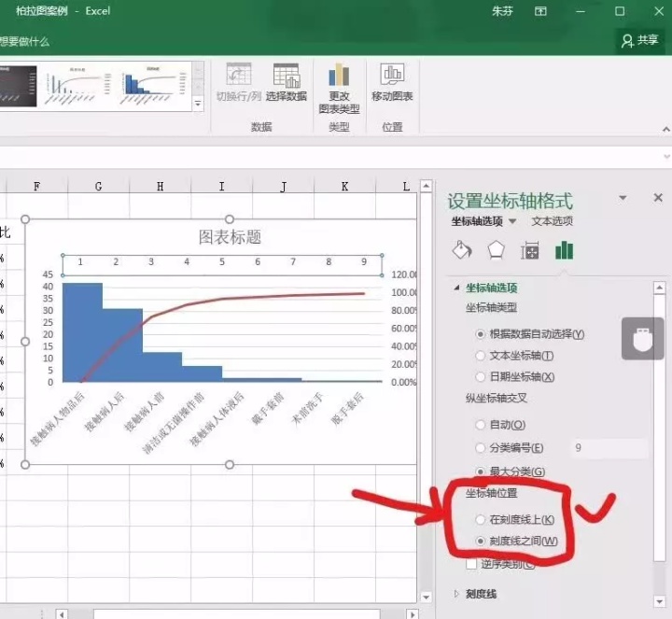Open the 坐标轴选项 dropdown arrow
This screenshot has width=672, height=619.
512,221
